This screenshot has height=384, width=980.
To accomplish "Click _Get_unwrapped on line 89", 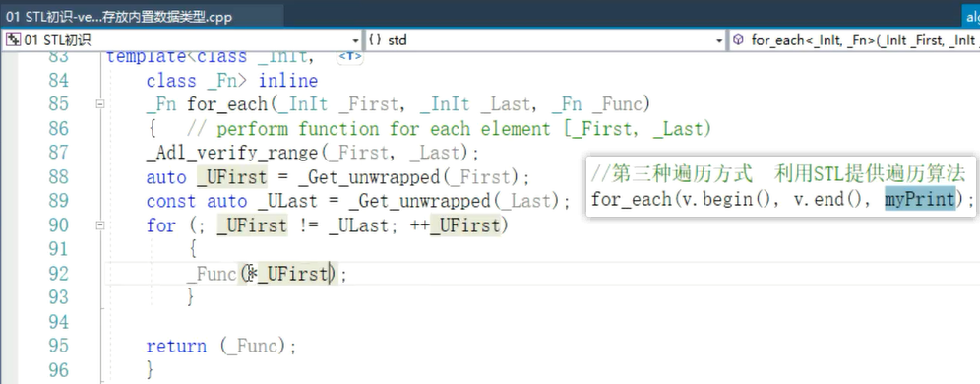I will tap(420, 202).
